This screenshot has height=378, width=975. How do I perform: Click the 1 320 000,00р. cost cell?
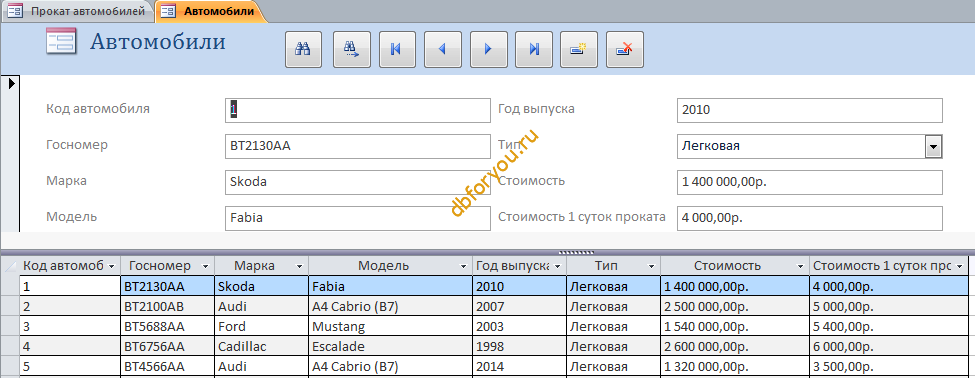735,366
